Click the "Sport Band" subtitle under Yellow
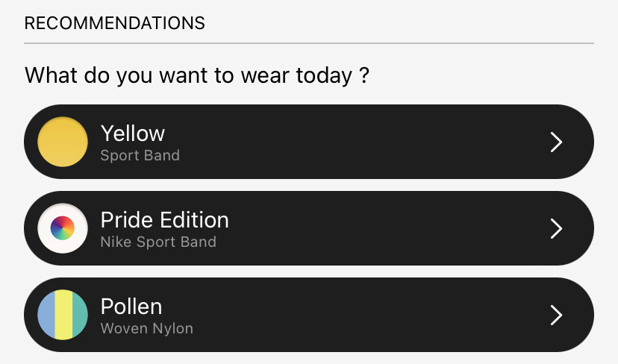Image resolution: width=618 pixels, height=364 pixels. pyautogui.click(x=140, y=156)
